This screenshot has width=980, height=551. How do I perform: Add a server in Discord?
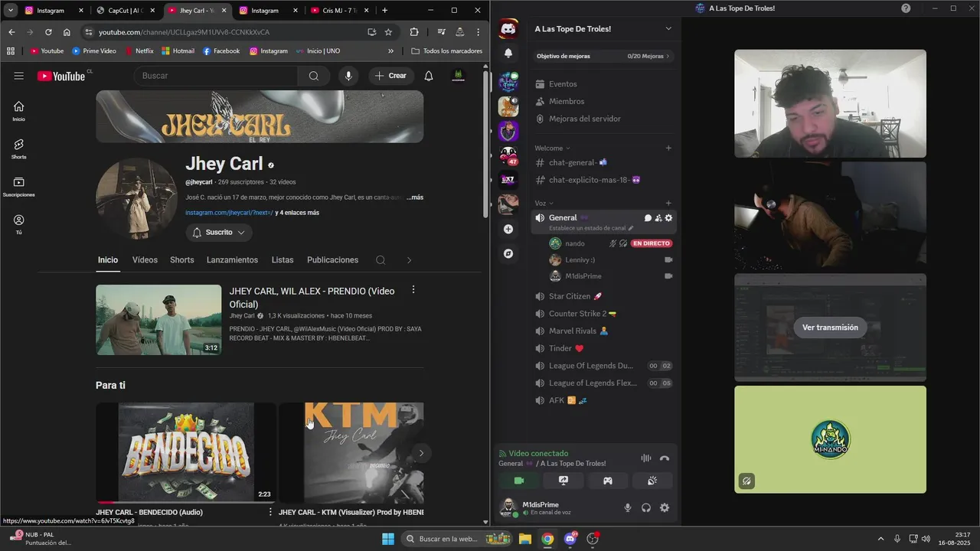tap(508, 229)
